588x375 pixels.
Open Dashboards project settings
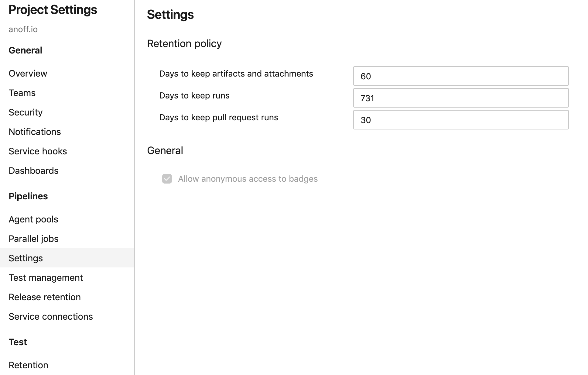33,170
